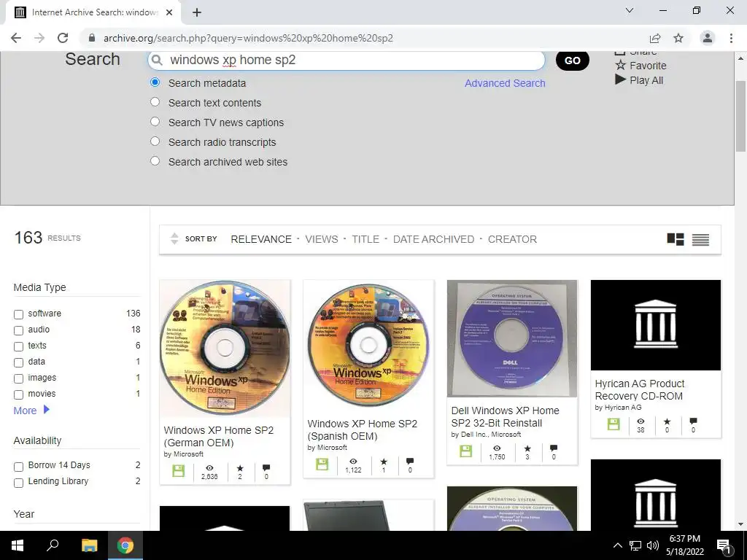Check the images media type filter
This screenshot has width=747, height=560.
[18, 378]
